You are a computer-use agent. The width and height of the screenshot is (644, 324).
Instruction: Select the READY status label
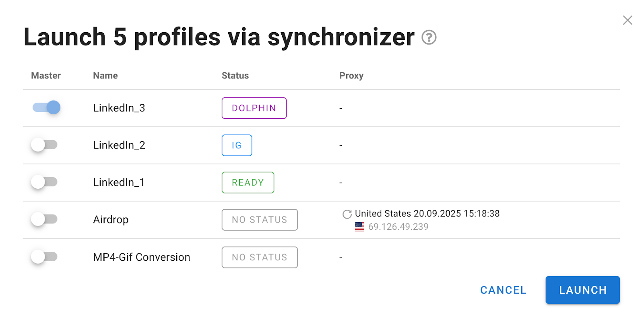[248, 183]
